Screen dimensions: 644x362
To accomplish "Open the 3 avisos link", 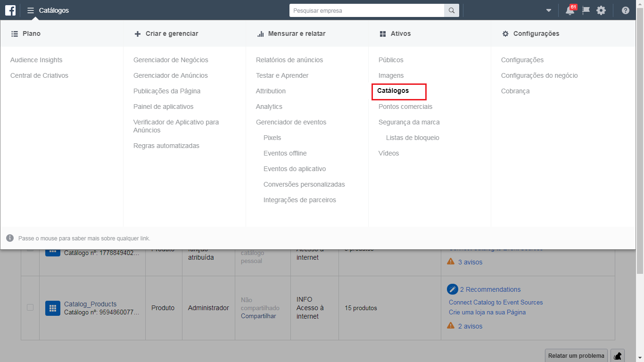I will 471,262.
